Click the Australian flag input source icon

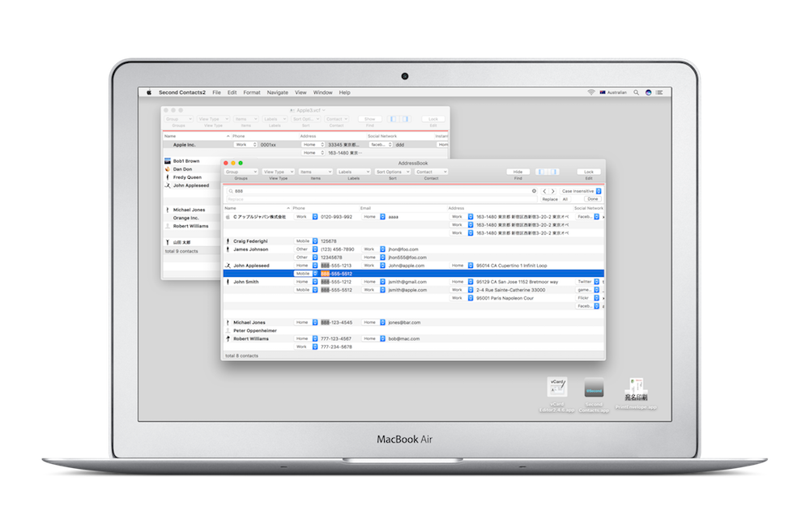pos(603,92)
